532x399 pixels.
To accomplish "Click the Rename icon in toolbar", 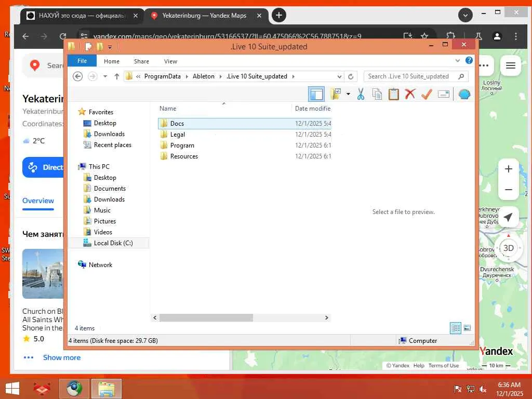I will (444, 94).
